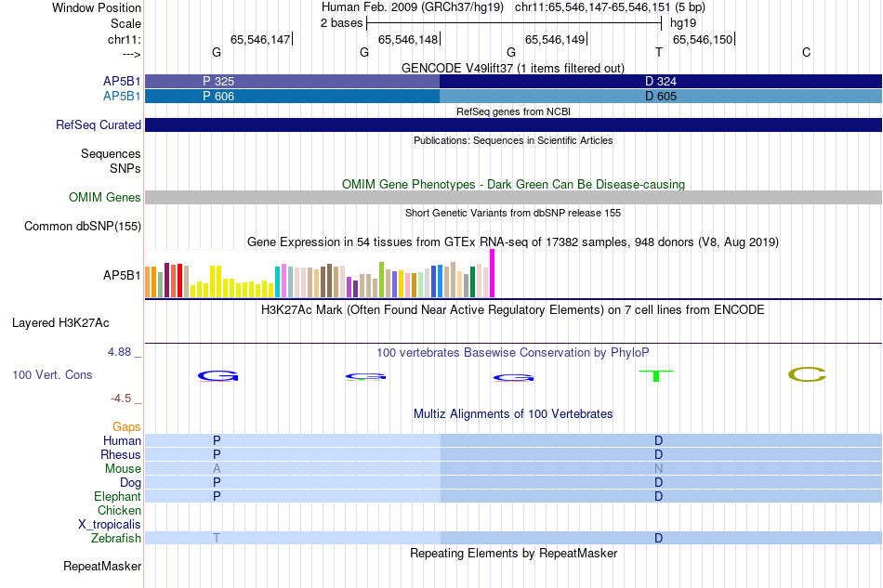The image size is (883, 588).
Task: Click the D residue in the Human row
Action: coord(658,440)
